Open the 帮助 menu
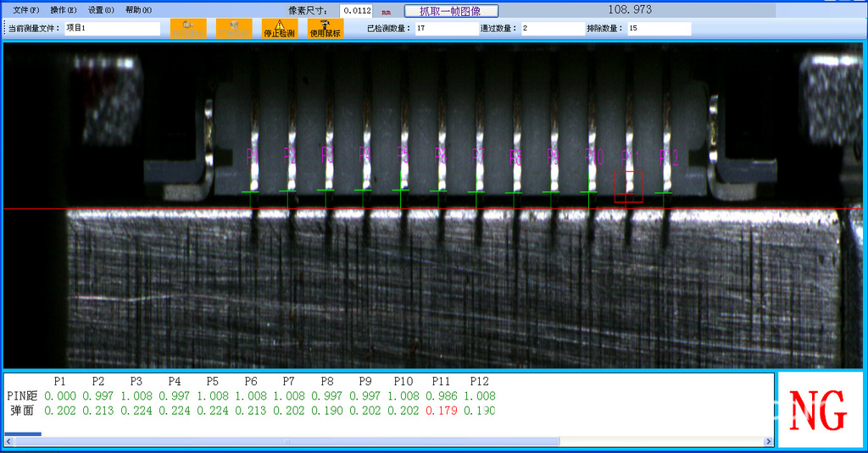Screen dimensions: 868x453 (x=138, y=10)
